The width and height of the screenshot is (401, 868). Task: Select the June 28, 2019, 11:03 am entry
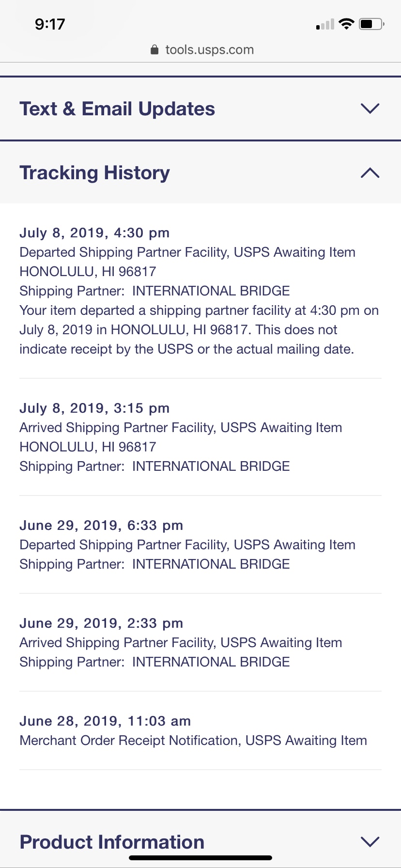[x=105, y=721]
